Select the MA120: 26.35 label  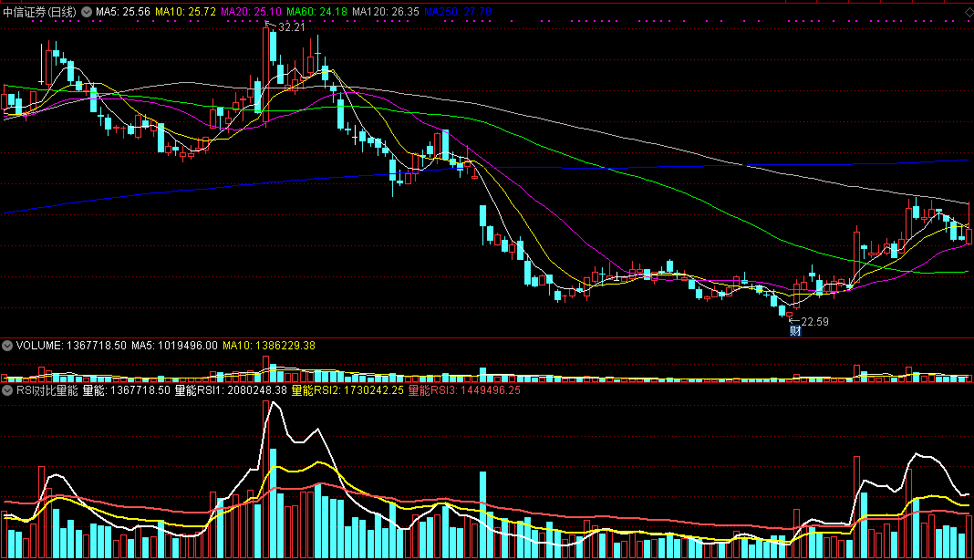(x=386, y=12)
